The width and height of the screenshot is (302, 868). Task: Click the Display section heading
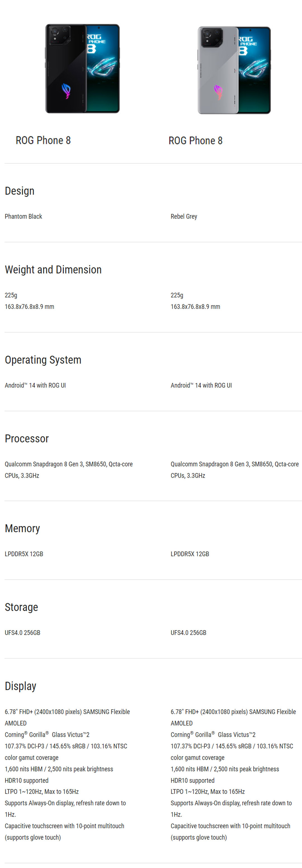[20, 686]
